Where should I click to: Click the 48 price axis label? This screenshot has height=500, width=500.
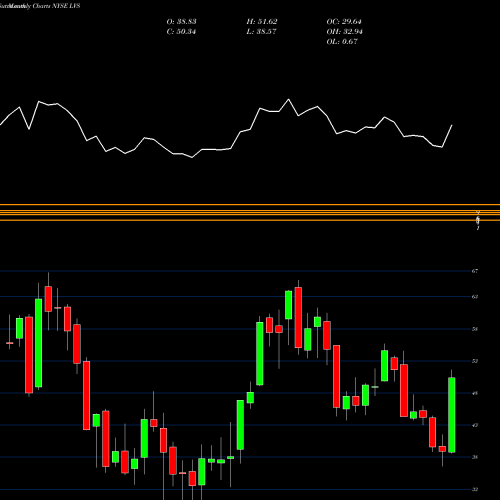point(475,393)
